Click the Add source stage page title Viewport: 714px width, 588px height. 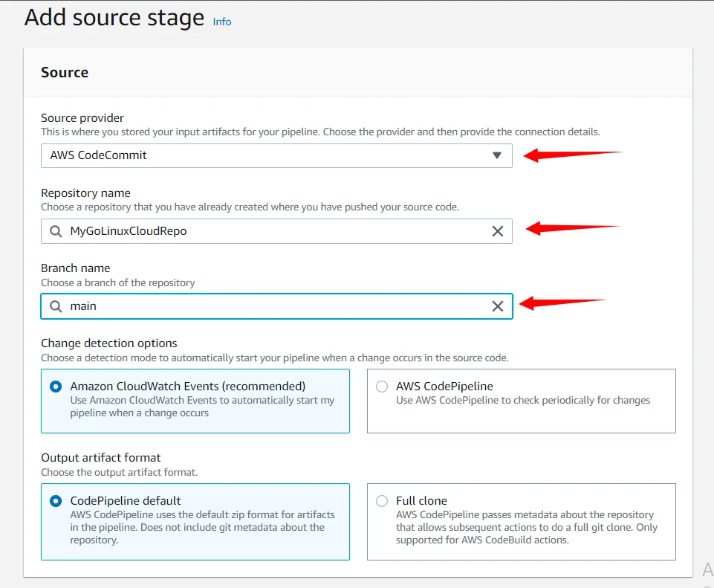click(x=114, y=18)
